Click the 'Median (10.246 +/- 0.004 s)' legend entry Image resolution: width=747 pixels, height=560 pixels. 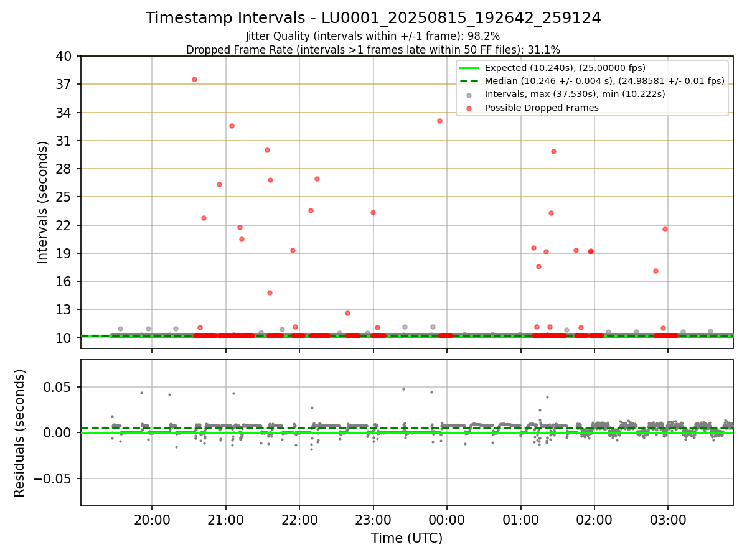pyautogui.click(x=604, y=81)
